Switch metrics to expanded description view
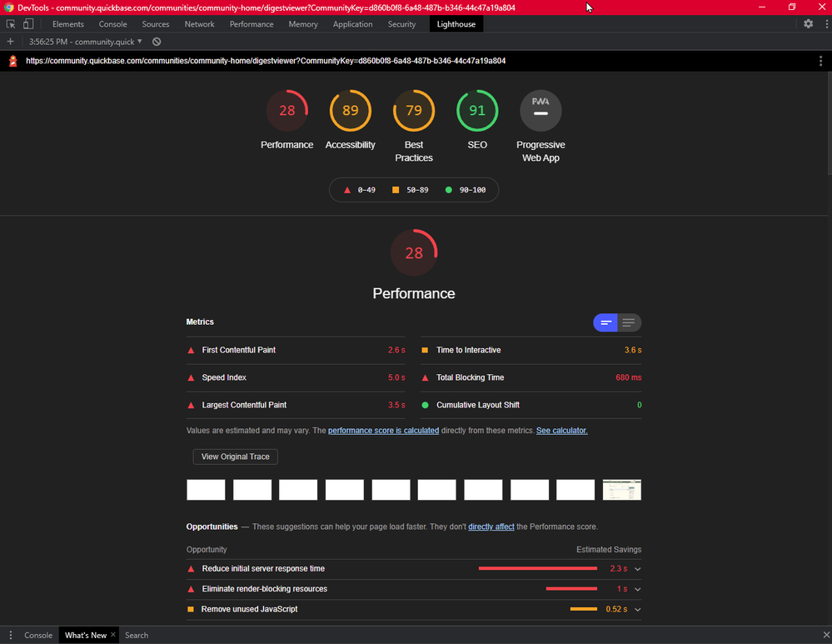Image resolution: width=832 pixels, height=644 pixels. click(x=629, y=322)
